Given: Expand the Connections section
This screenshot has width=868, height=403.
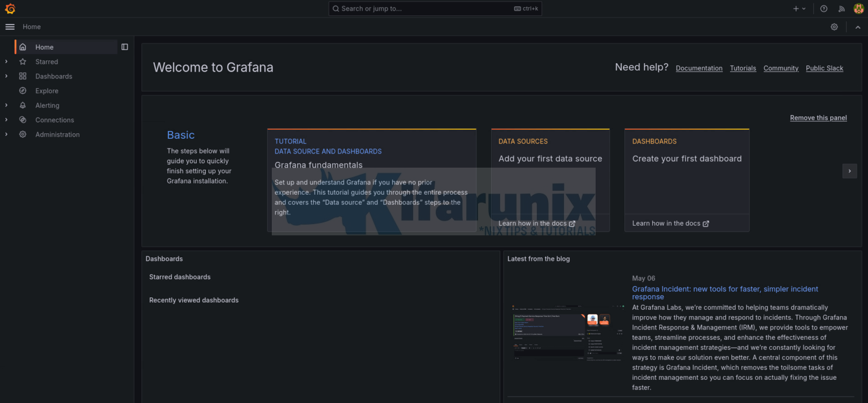Looking at the screenshot, I should [6, 120].
